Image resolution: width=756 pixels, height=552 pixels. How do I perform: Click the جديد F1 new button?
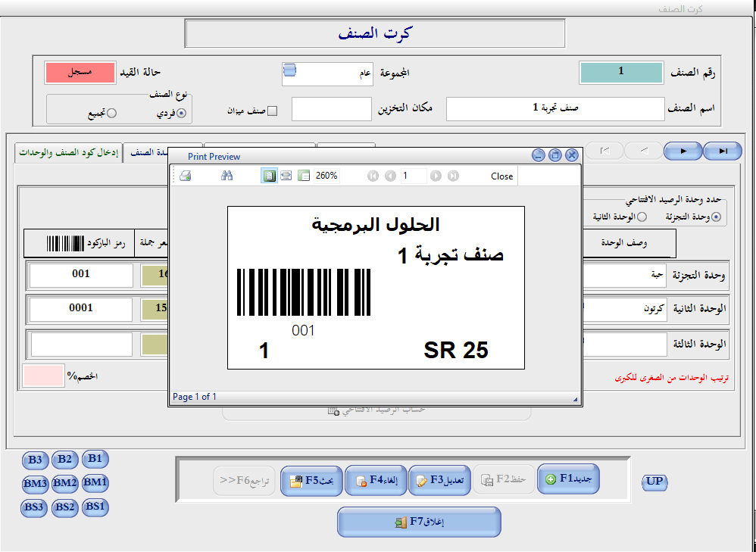(568, 479)
